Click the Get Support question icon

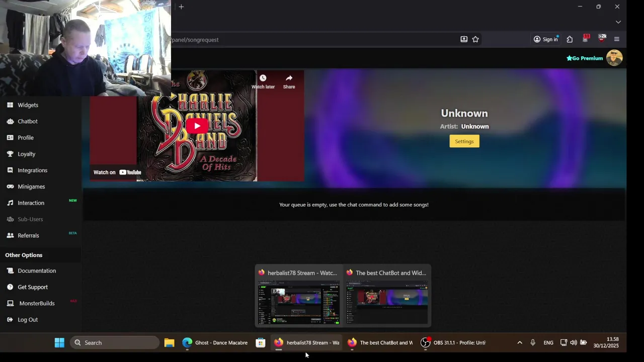[x=10, y=287]
